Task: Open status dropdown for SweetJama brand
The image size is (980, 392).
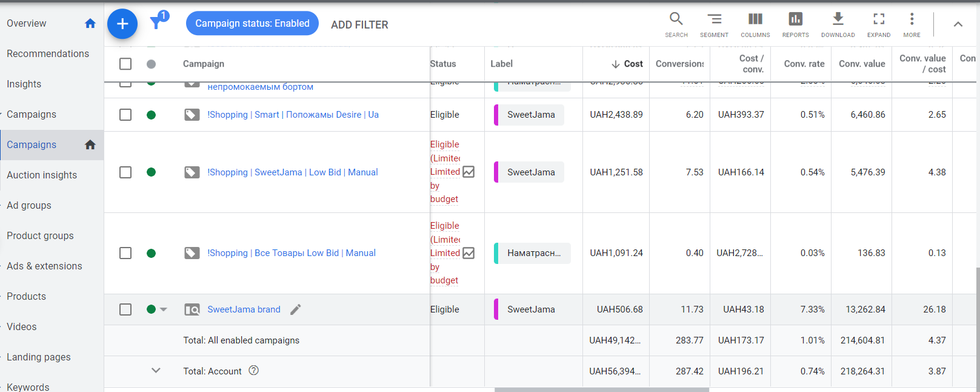Action: click(x=164, y=309)
